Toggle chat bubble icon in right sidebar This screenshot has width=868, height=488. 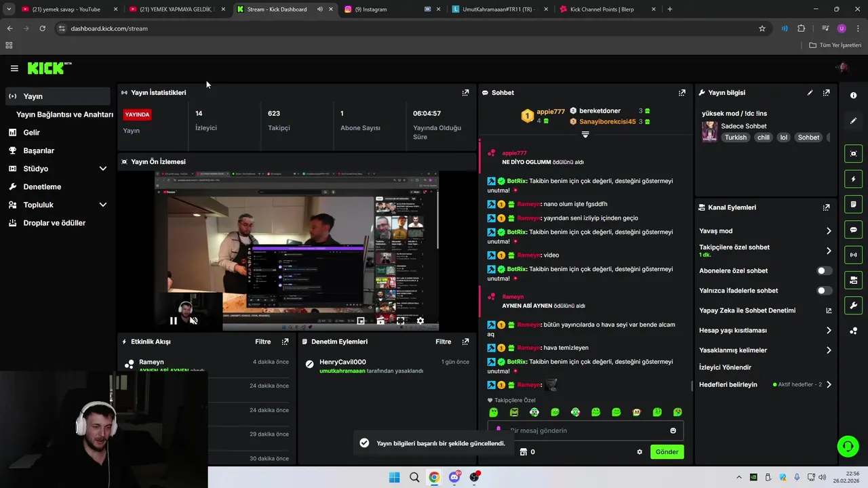pyautogui.click(x=853, y=230)
